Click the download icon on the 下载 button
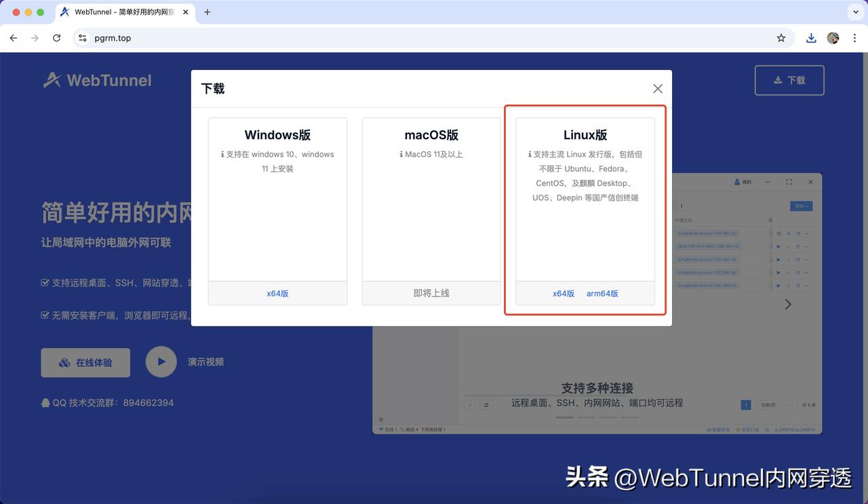The width and height of the screenshot is (868, 504). click(x=777, y=79)
